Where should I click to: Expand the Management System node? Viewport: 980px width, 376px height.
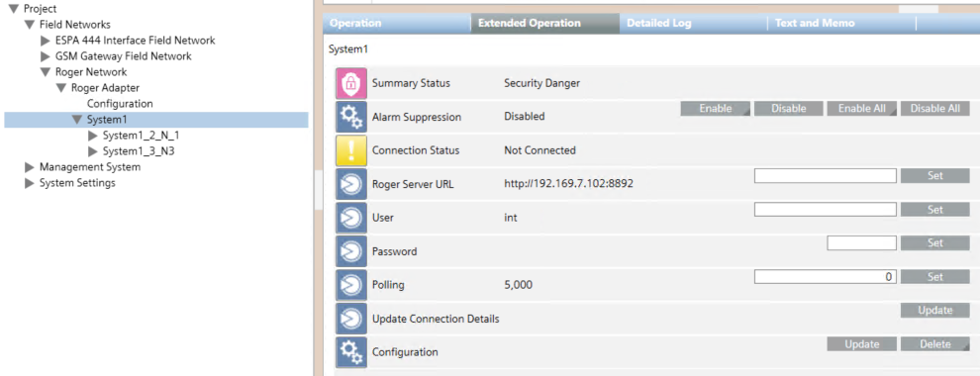29,167
